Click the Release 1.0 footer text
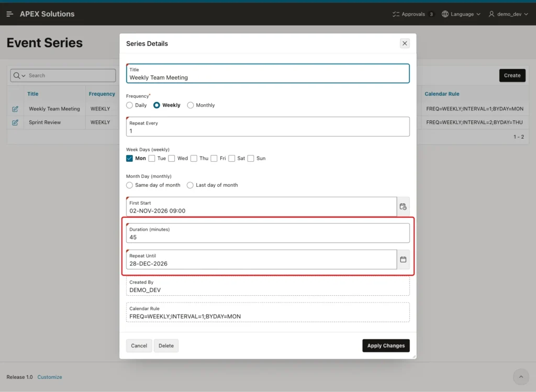This screenshot has width=536, height=392. click(19, 377)
